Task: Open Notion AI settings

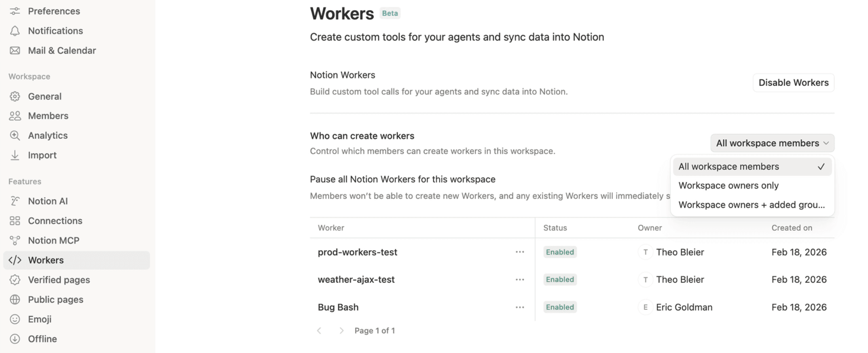Action: (76, 201)
